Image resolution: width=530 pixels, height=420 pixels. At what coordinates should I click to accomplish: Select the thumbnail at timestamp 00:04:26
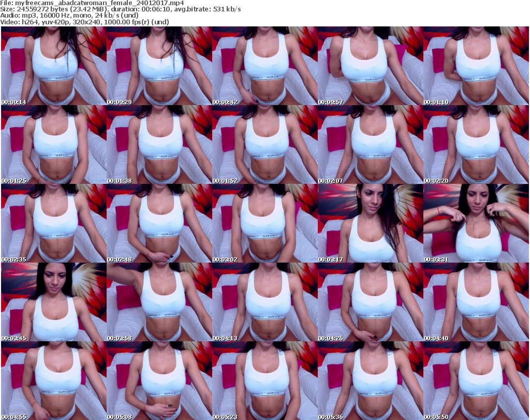371,302
